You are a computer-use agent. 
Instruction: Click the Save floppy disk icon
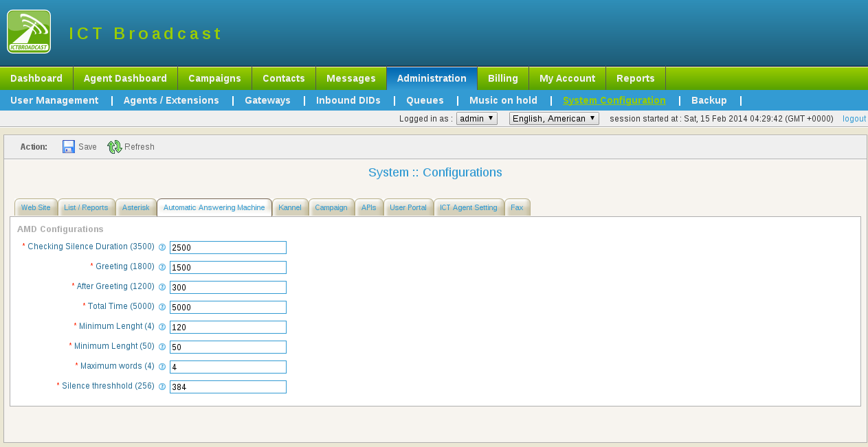(x=69, y=146)
